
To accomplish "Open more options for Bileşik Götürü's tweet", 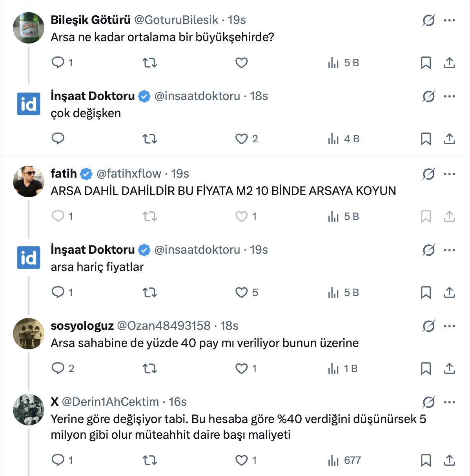I will (x=449, y=20).
